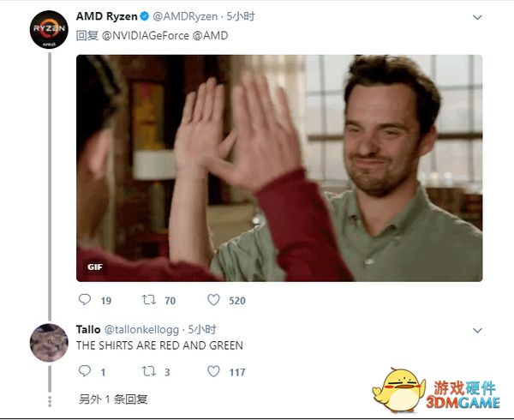
Task: Expand options chevron on AMD Ryzen tweet
Action: pyautogui.click(x=477, y=17)
